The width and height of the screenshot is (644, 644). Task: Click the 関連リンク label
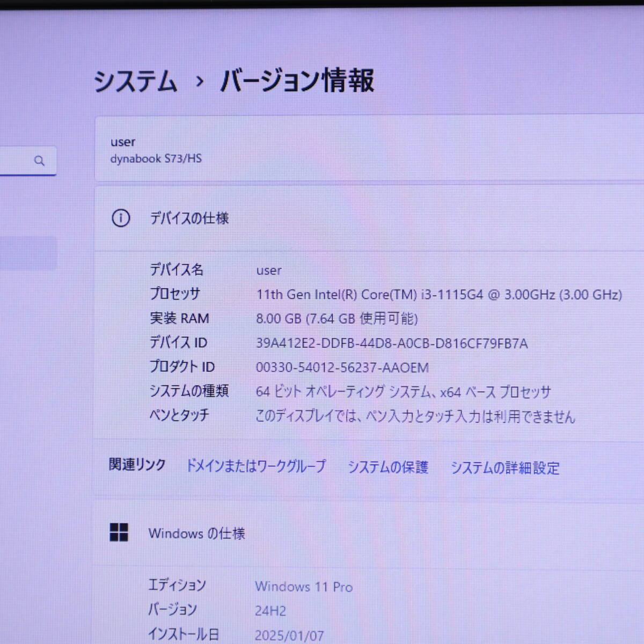pos(137,465)
